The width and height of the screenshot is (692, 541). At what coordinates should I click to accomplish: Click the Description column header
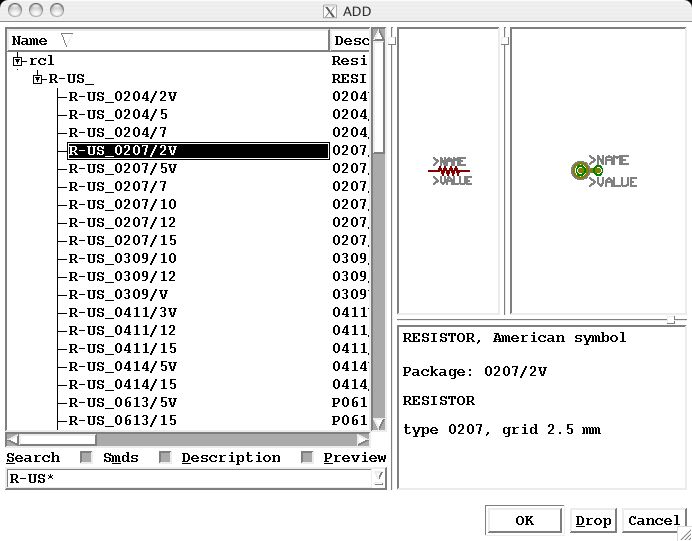point(350,41)
